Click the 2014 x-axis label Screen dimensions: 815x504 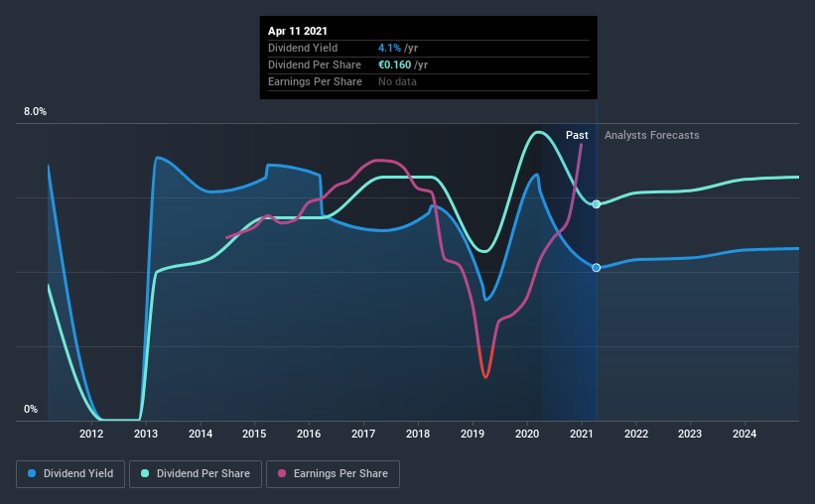[201, 434]
